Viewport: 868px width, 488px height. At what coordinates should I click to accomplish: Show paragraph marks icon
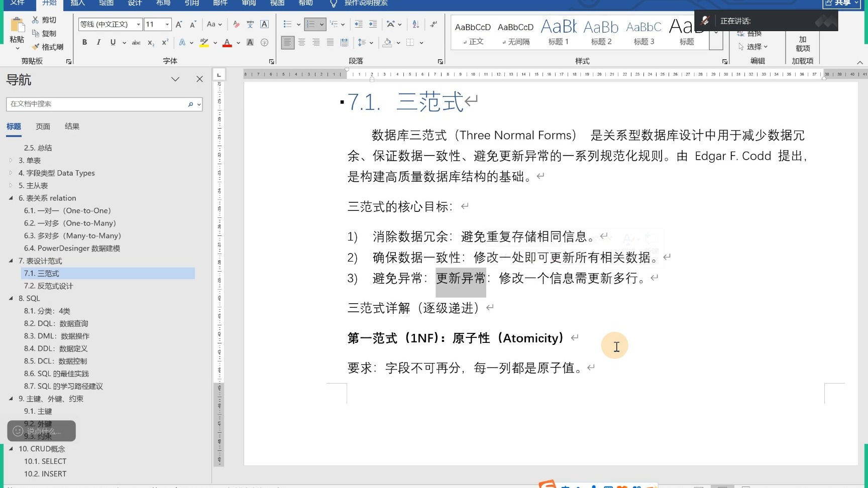pos(433,24)
